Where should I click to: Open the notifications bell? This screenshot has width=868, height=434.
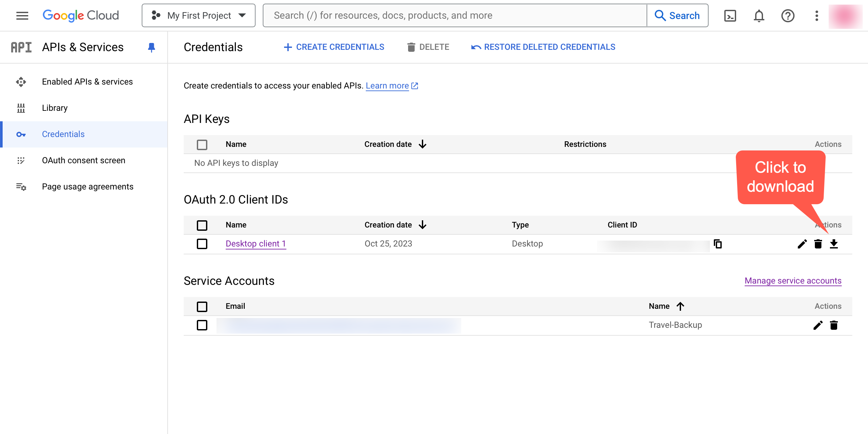click(759, 15)
